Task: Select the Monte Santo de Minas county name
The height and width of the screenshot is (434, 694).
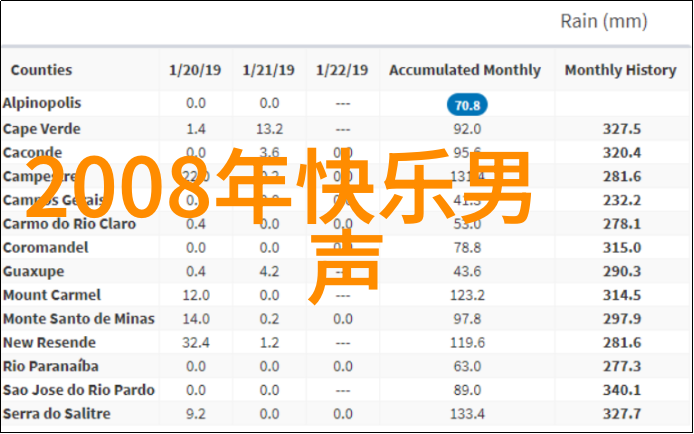Action: 78,319
